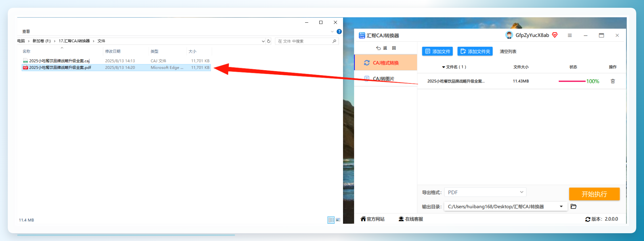Click the user avatar next to GfpZyYucX8ab
The image size is (644, 241).
[x=509, y=35]
